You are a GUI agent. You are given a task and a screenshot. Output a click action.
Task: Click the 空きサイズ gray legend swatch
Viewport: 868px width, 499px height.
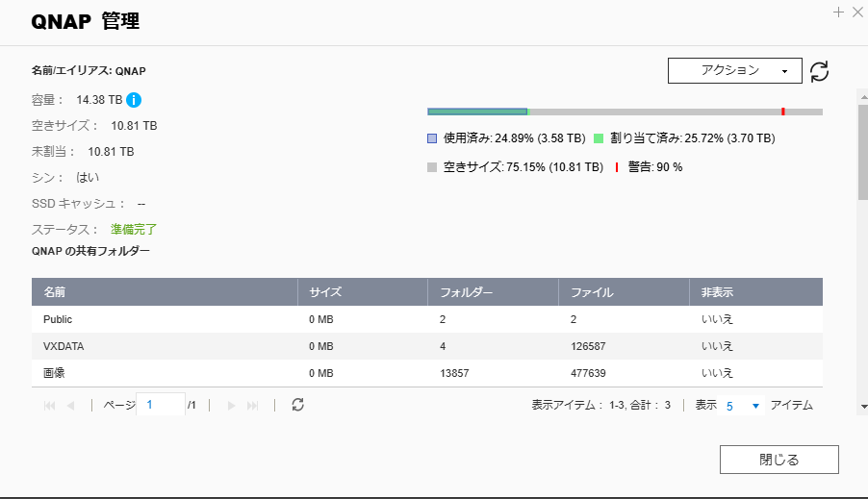pyautogui.click(x=432, y=167)
